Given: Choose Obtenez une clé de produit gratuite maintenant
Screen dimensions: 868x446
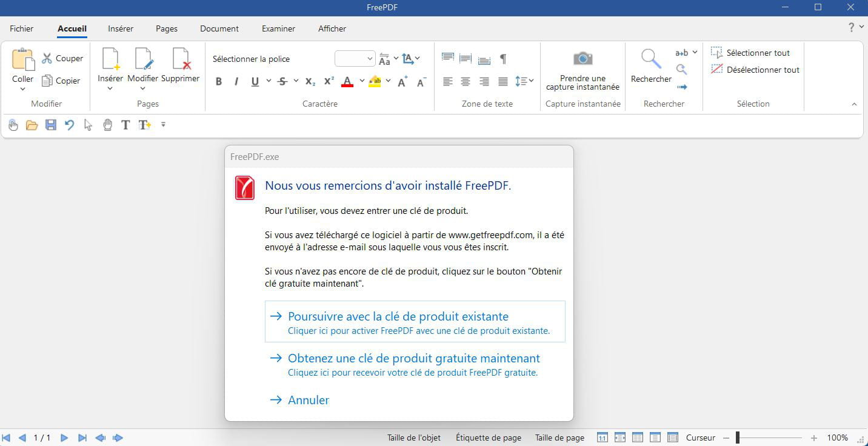Looking at the screenshot, I should pos(415,364).
